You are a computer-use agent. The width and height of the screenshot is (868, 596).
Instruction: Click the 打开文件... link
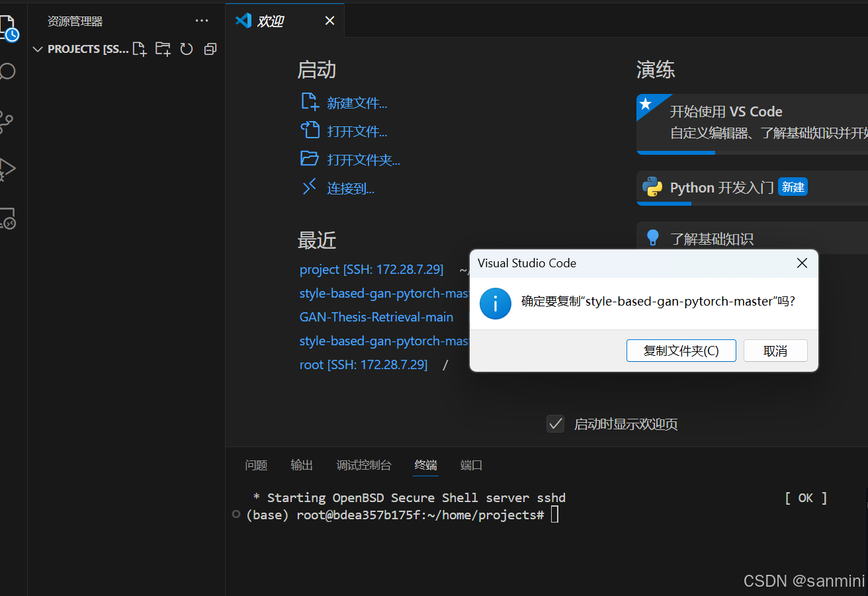357,132
